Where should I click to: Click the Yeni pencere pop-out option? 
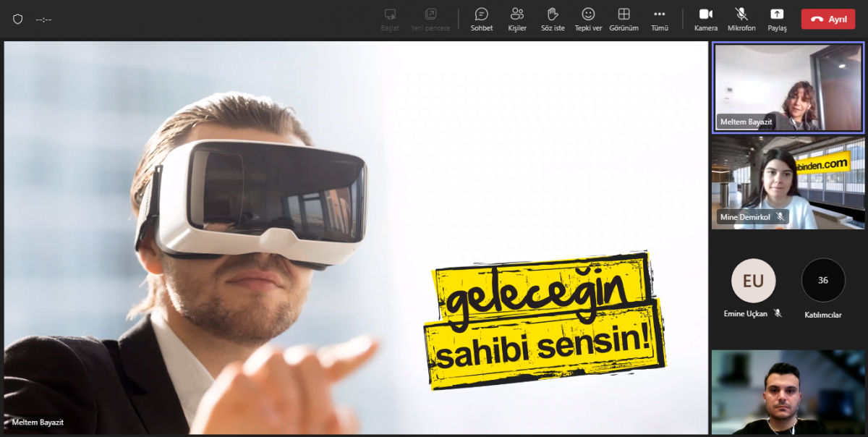tap(430, 19)
